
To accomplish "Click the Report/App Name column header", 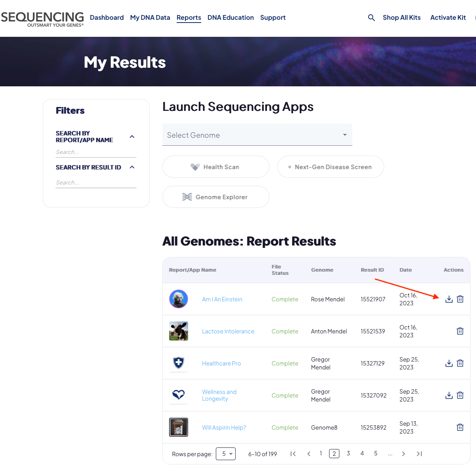I will coord(192,270).
